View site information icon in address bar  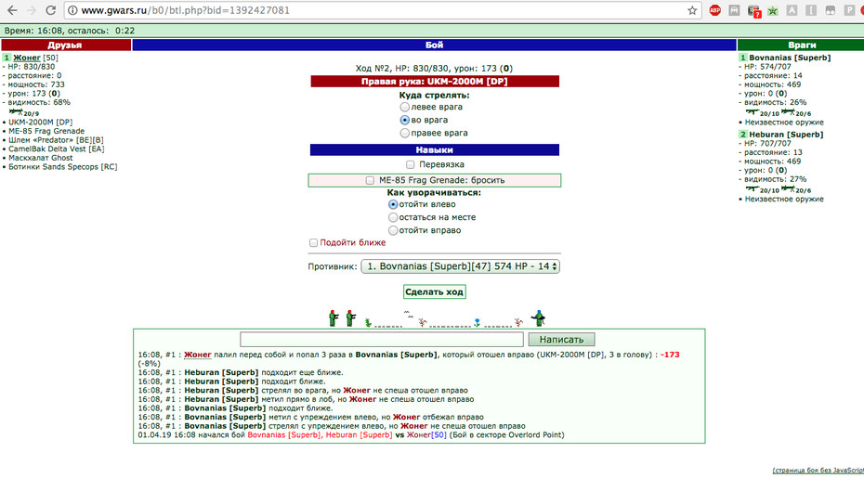click(72, 10)
